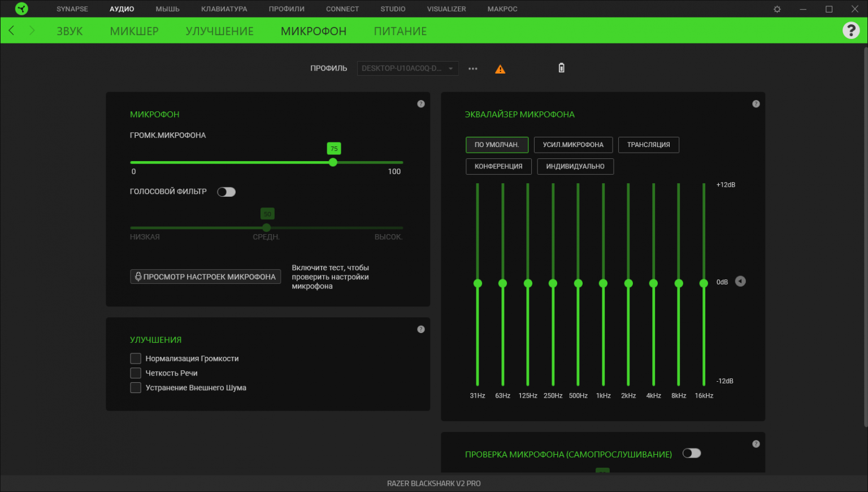
Task: Open МЫШЬ top menu
Action: [168, 9]
